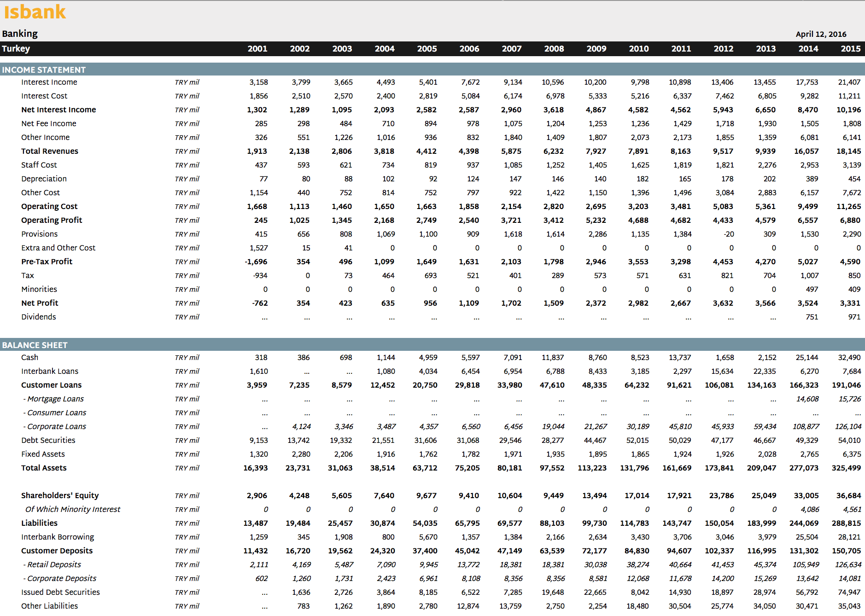Select the Other Income row label

[46, 137]
